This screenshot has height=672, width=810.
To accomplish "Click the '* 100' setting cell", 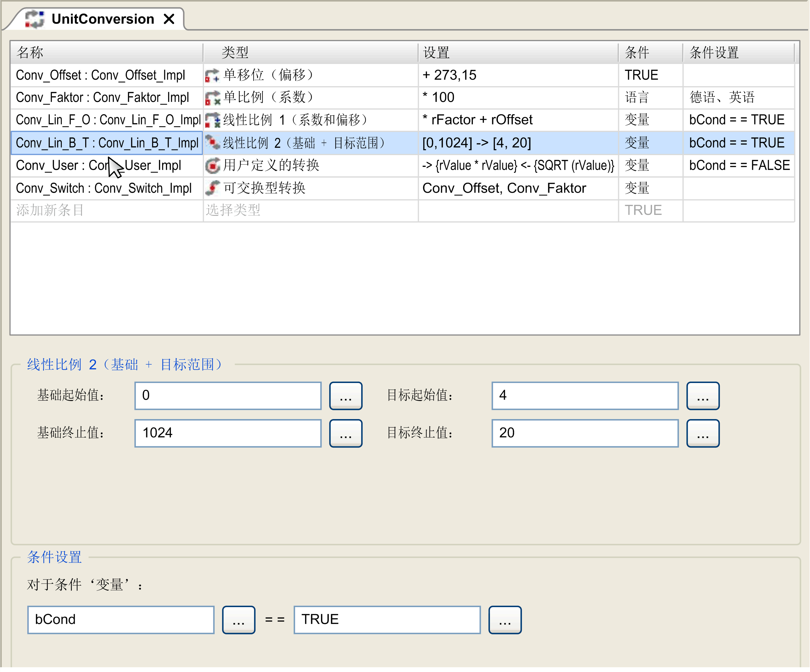I will click(518, 97).
